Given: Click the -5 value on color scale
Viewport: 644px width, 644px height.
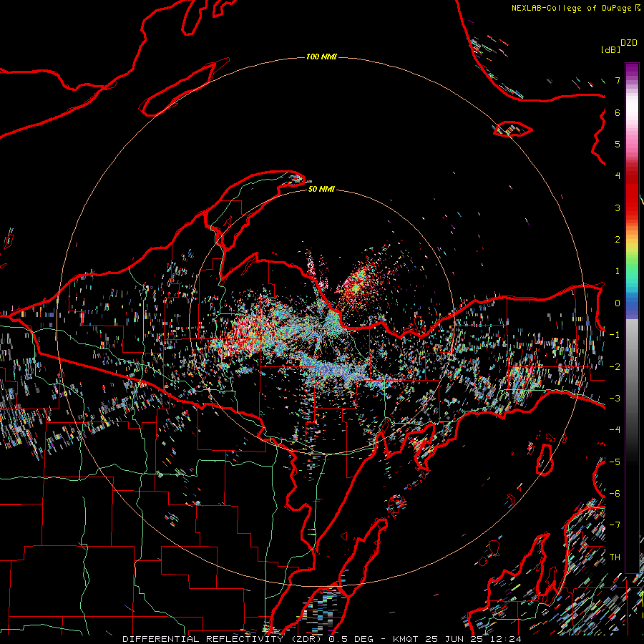Looking at the screenshot, I should pyautogui.click(x=615, y=462).
